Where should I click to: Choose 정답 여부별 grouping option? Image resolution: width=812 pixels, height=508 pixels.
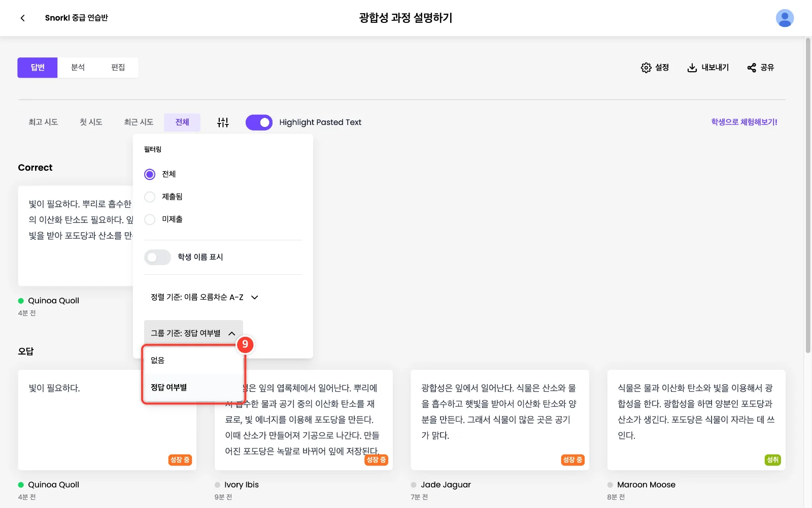click(193, 387)
